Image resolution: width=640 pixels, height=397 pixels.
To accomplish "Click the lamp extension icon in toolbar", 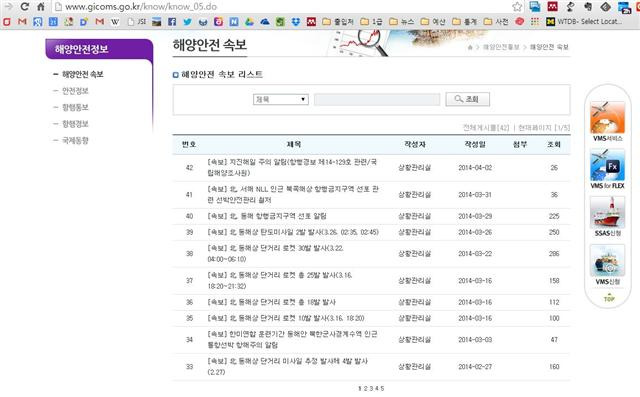I will tap(570, 7).
